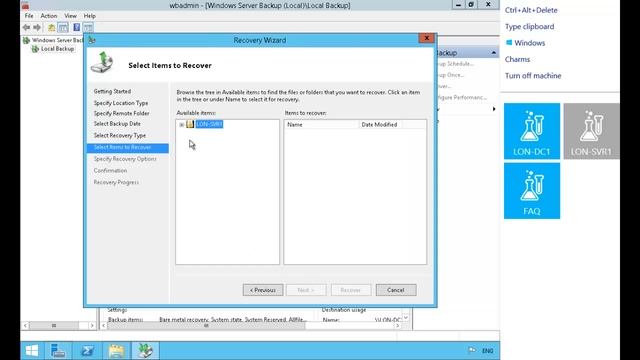The image size is (640, 360).
Task: Click the Show/Hide Console Tree toolbar icon
Action: (63, 27)
